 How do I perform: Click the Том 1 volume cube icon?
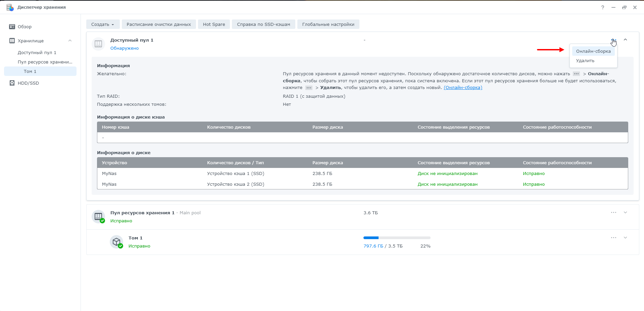tap(116, 242)
